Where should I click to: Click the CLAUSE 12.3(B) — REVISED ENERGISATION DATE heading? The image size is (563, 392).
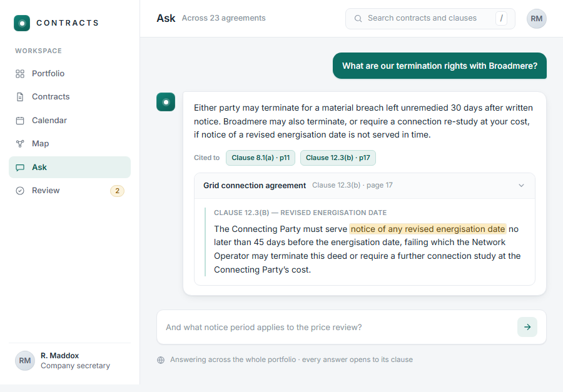point(300,213)
